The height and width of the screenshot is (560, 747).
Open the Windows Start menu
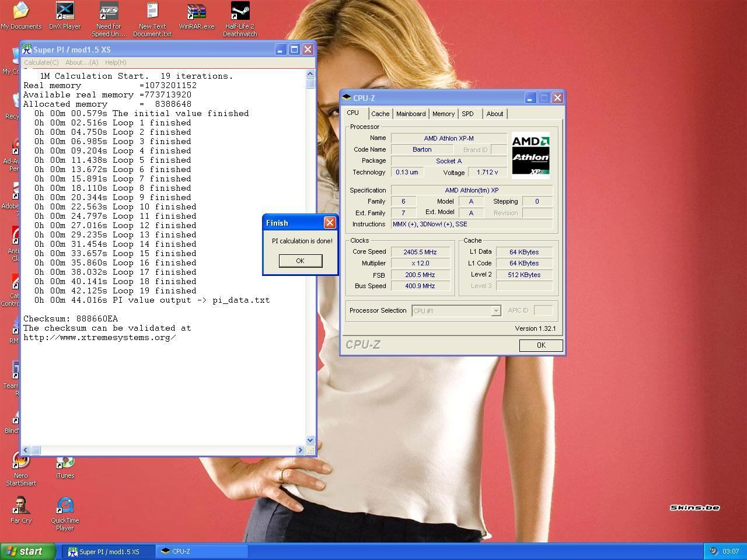pos(28,551)
